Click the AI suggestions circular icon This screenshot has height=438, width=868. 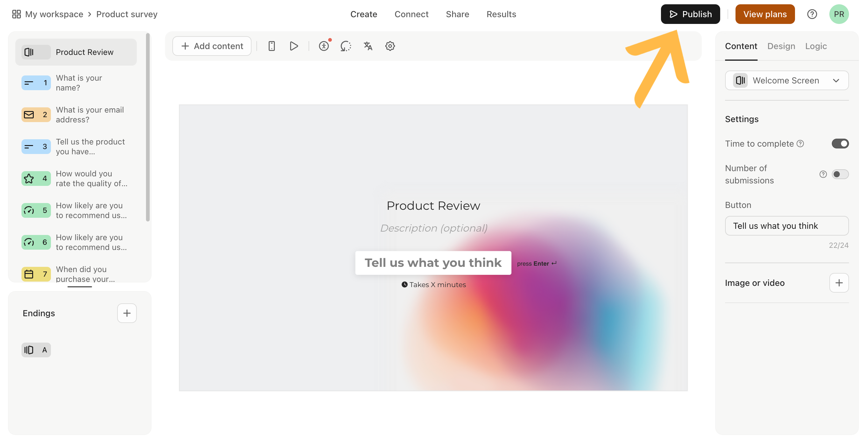pos(346,46)
